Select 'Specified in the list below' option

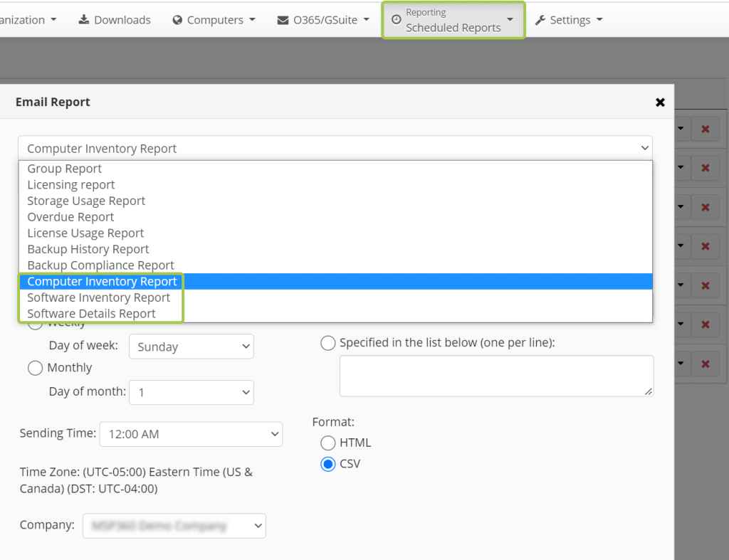[328, 343]
